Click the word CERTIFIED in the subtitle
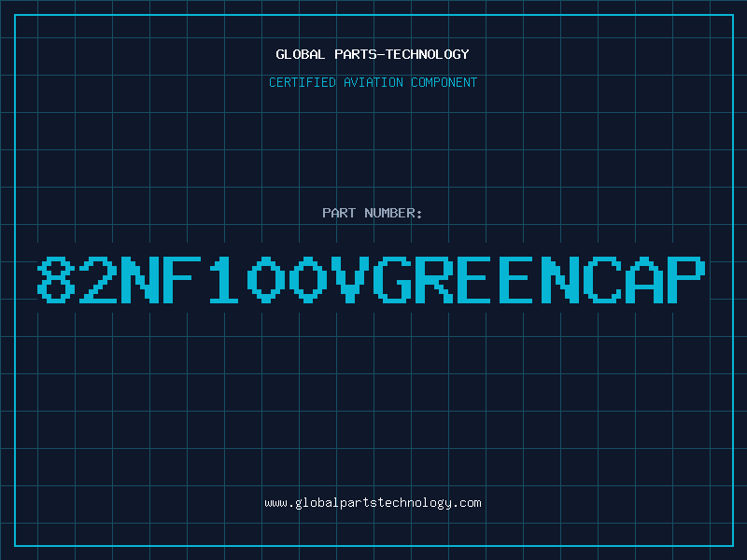 302,82
